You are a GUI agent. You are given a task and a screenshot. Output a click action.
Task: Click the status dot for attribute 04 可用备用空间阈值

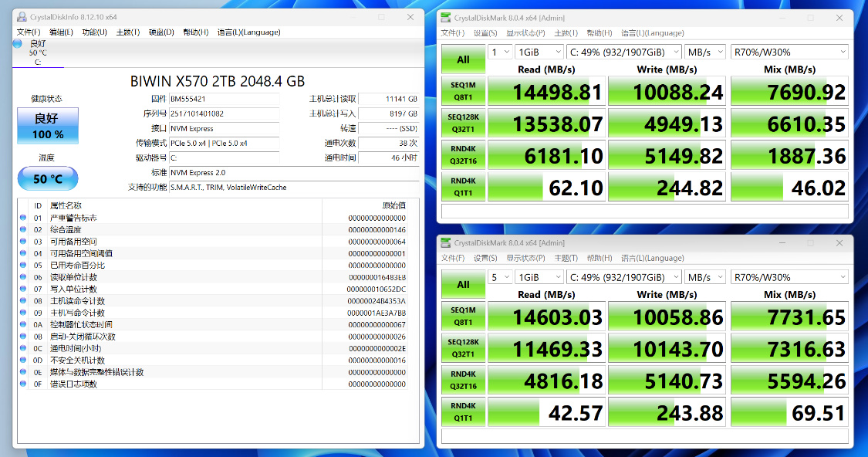coord(23,253)
